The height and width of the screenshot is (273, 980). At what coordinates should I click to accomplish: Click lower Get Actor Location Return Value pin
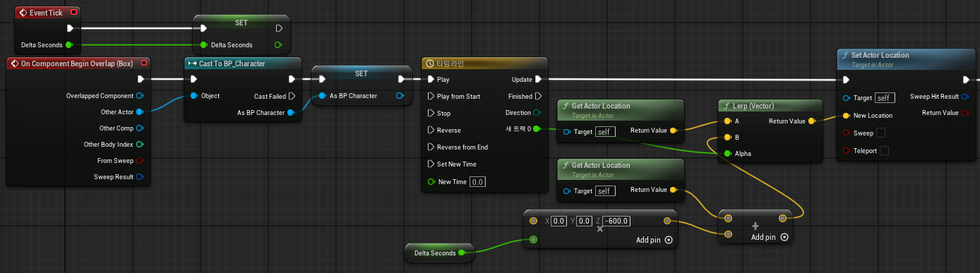pos(674,190)
